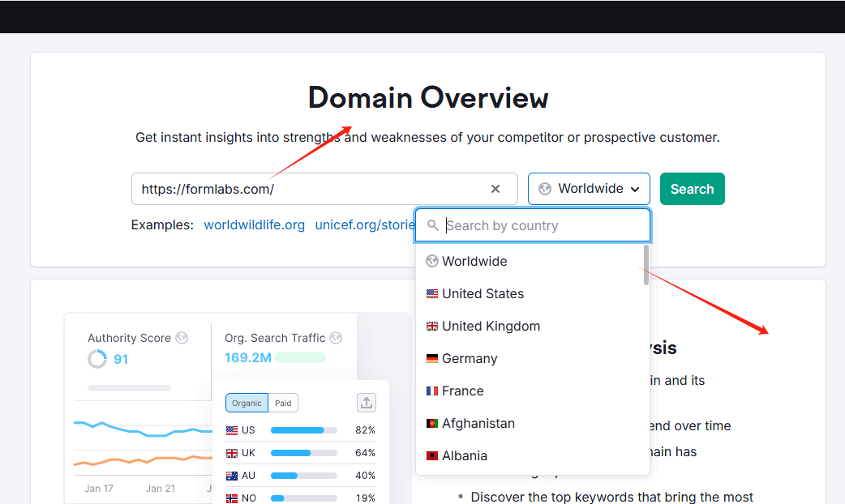Click the 169.2M traffic value
The image size is (845, 504).
[248, 357]
